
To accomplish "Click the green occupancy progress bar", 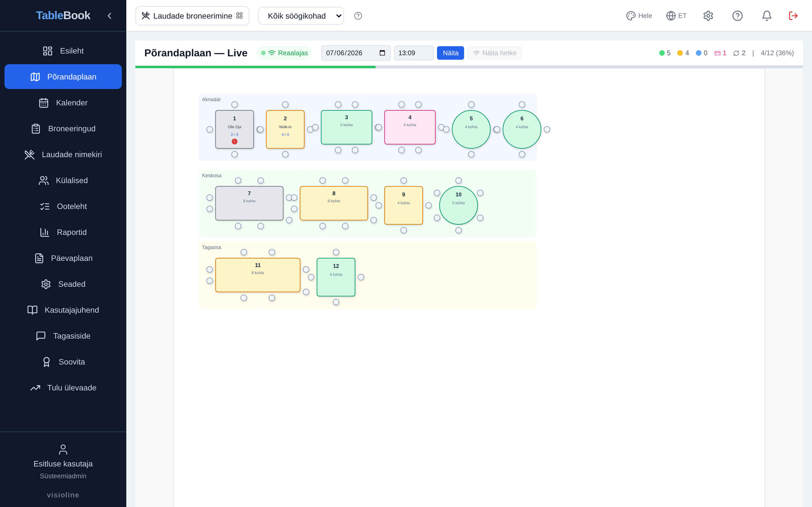I will click(255, 67).
